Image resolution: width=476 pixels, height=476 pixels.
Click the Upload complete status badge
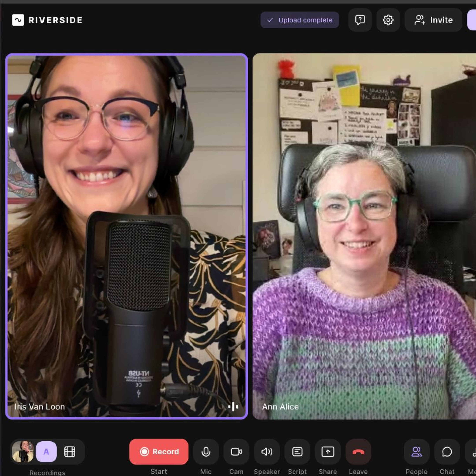(x=300, y=20)
